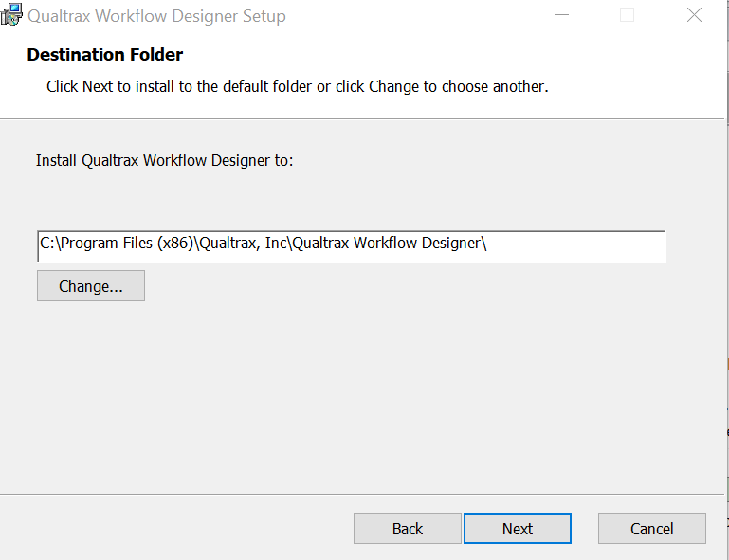Go to the previous step with Back
The width and height of the screenshot is (729, 560).
(x=408, y=529)
